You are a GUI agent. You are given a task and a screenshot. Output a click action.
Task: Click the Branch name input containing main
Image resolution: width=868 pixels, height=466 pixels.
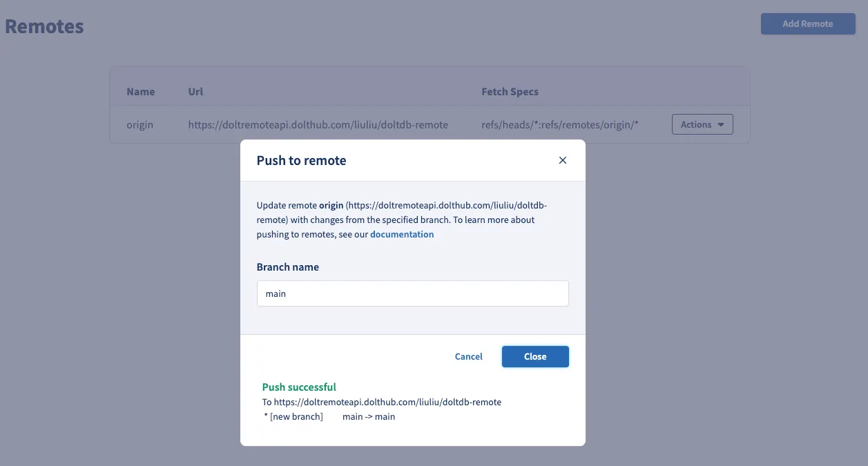click(x=412, y=293)
